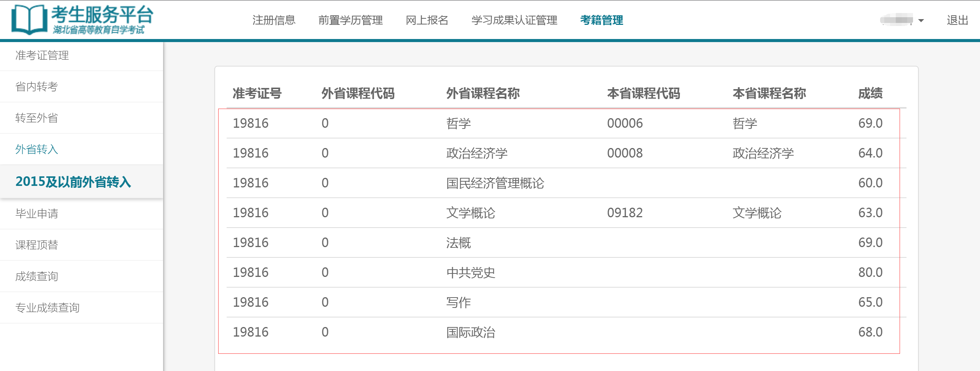Viewport: 980px width, 371px height.
Task: Select 专业成绩查询 sidebar item
Action: (47, 308)
